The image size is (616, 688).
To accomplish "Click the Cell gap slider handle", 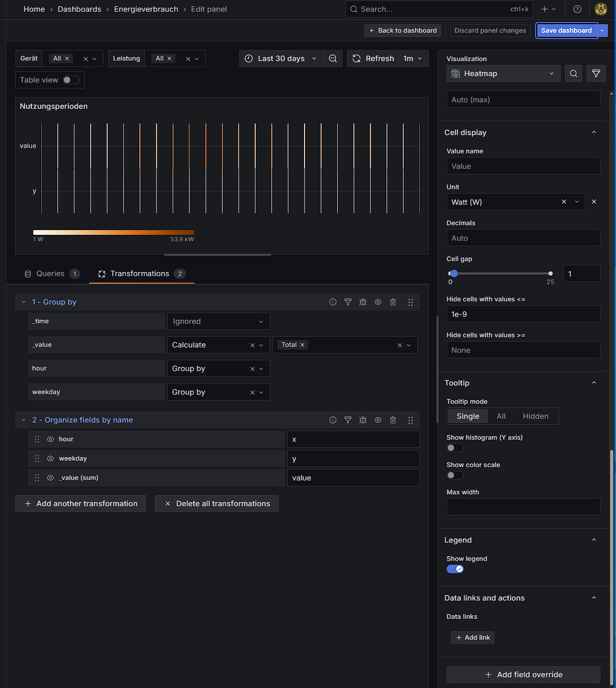I will [454, 273].
